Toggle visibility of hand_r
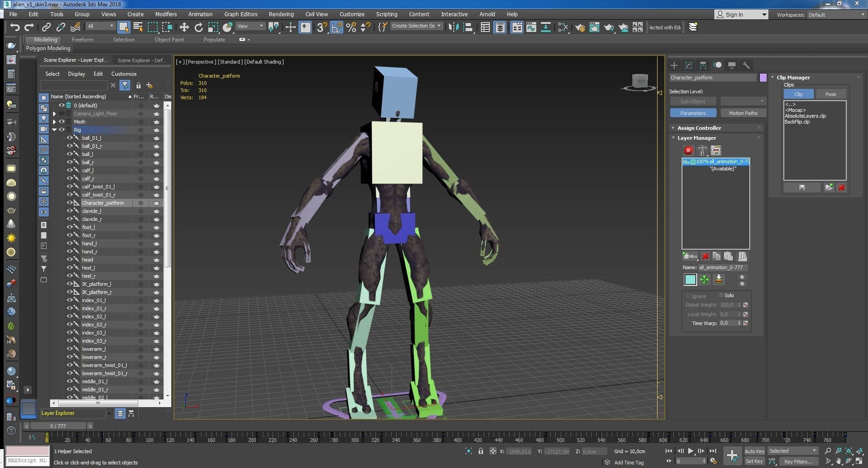Screen dimensions: 868x468 click(70, 252)
